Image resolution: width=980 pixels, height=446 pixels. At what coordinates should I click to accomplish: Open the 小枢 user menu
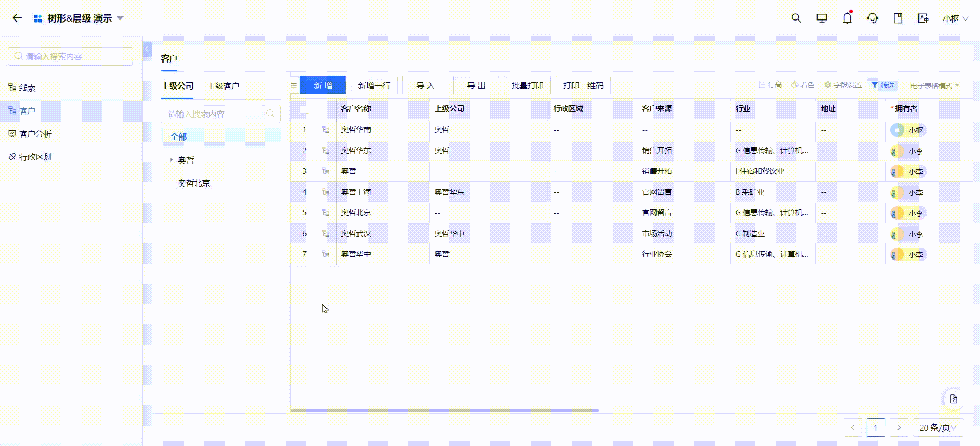click(x=955, y=18)
